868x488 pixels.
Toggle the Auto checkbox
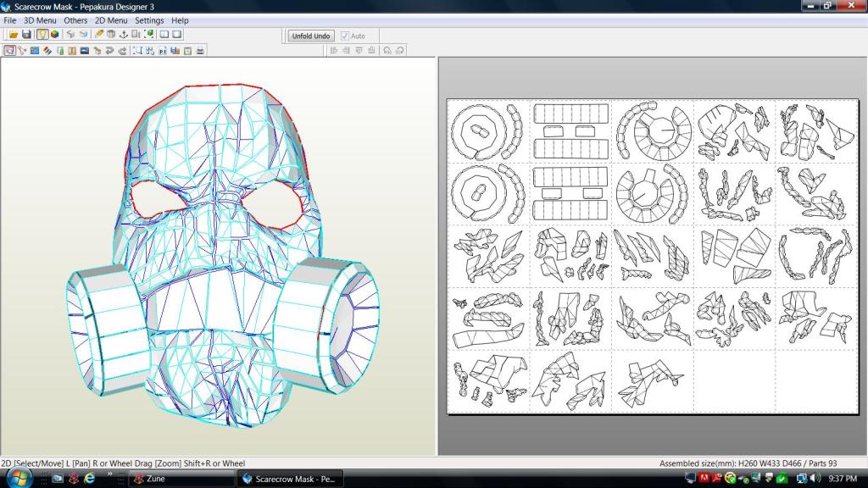coord(345,36)
